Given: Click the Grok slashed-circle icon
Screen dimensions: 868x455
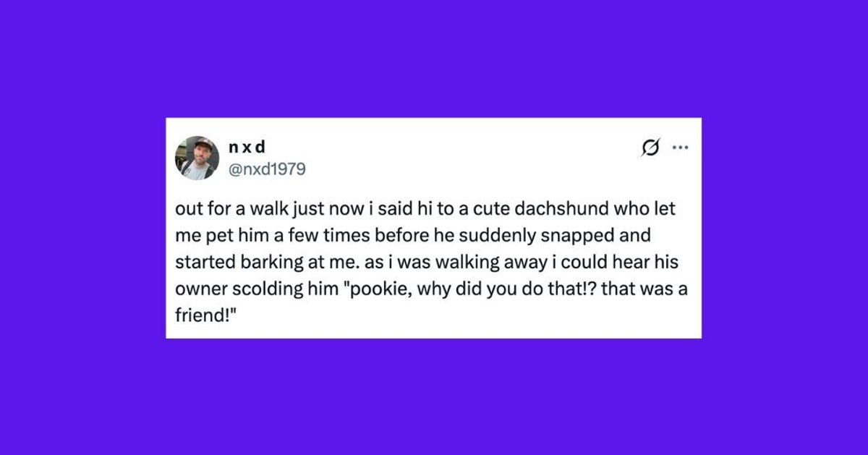Looking at the screenshot, I should 650,148.
